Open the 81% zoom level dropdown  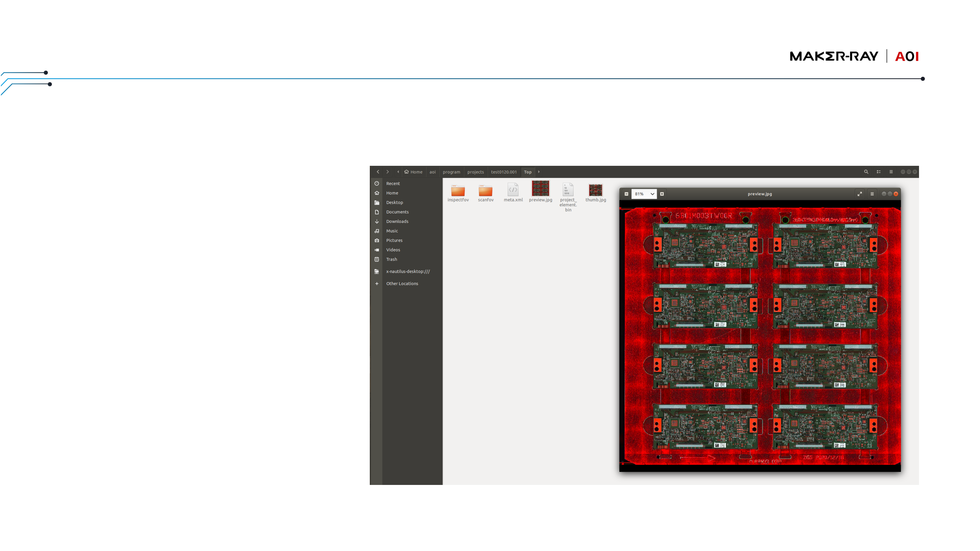point(652,194)
